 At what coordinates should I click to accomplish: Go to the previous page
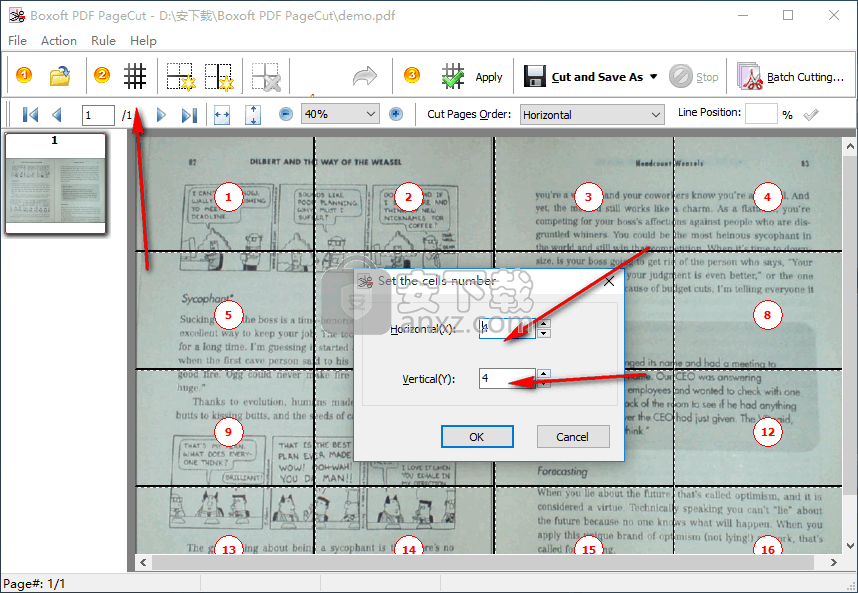(56, 115)
